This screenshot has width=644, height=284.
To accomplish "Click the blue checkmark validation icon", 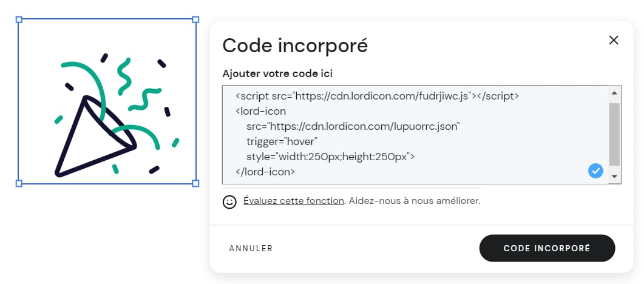I will click(595, 171).
